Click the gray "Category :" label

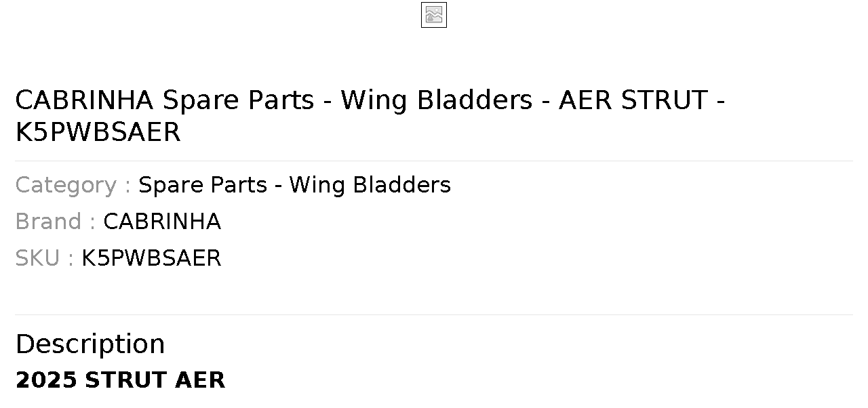(73, 185)
